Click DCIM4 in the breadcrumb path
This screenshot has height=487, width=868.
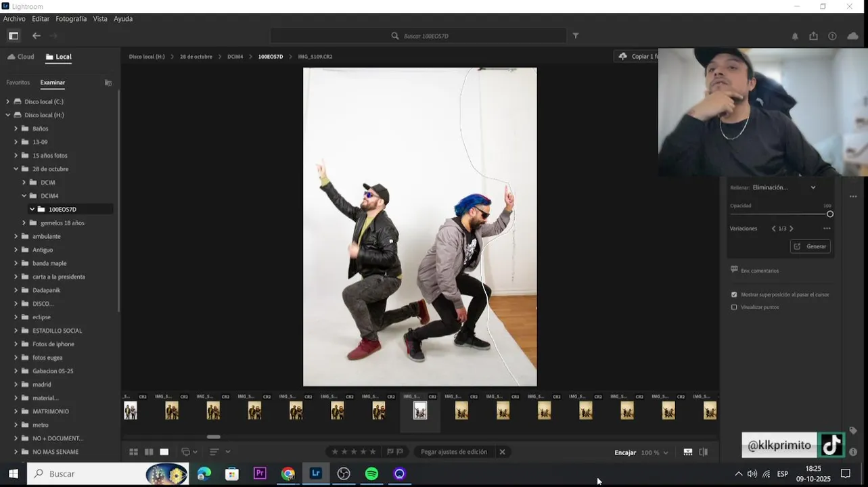[235, 57]
